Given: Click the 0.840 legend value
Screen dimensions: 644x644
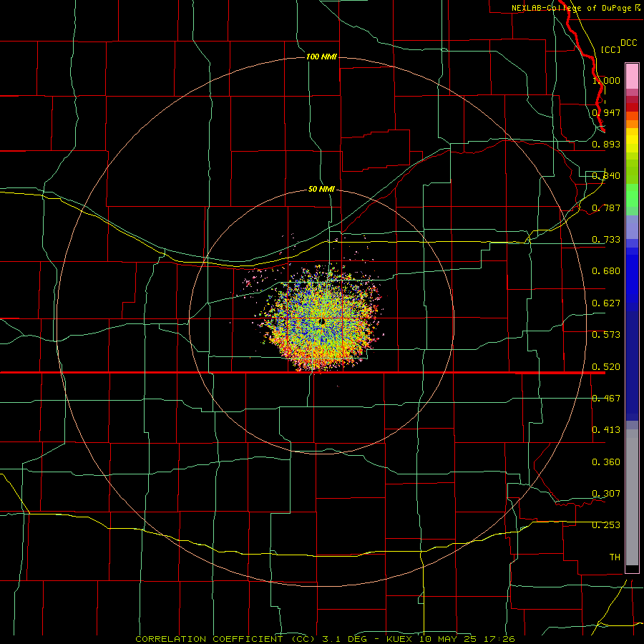Looking at the screenshot, I should (606, 176).
